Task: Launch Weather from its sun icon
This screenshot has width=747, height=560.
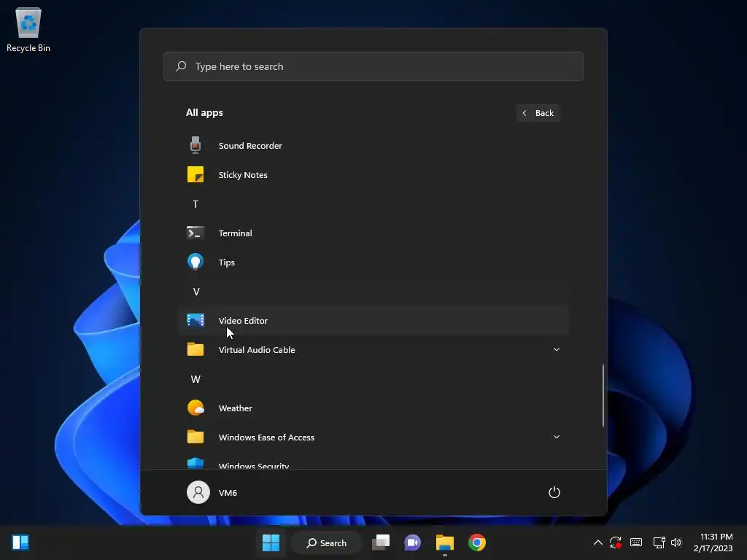Action: click(196, 408)
